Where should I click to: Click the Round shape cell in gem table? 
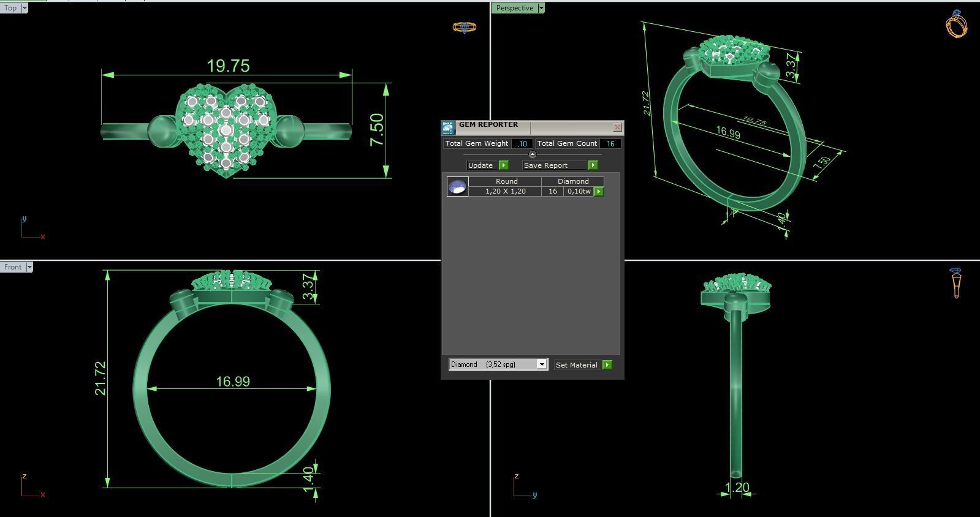click(x=506, y=181)
